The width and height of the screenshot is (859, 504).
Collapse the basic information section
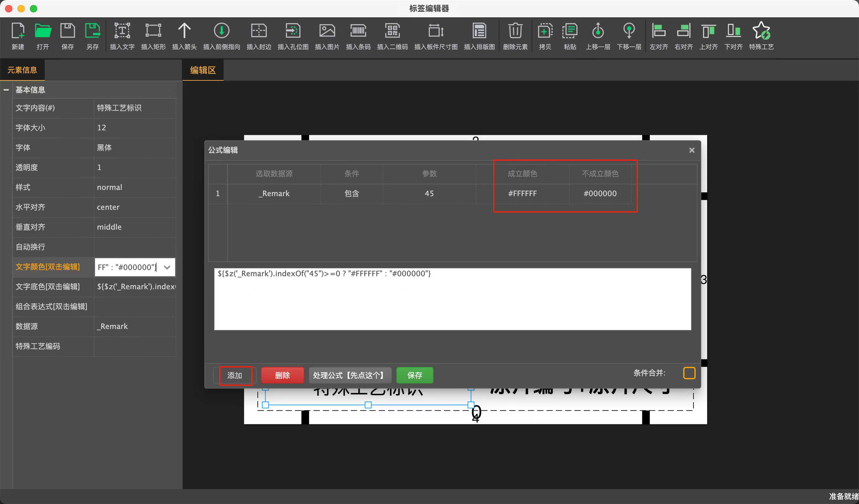click(x=6, y=90)
